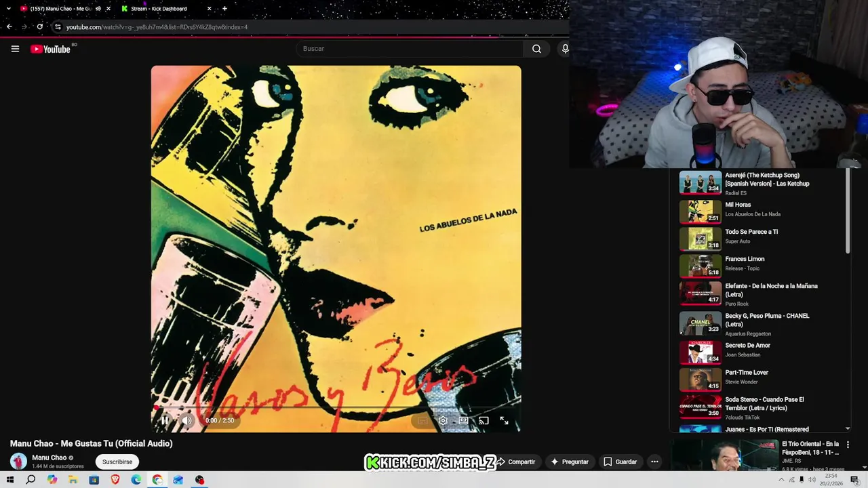Click the Preguntar button

570,462
